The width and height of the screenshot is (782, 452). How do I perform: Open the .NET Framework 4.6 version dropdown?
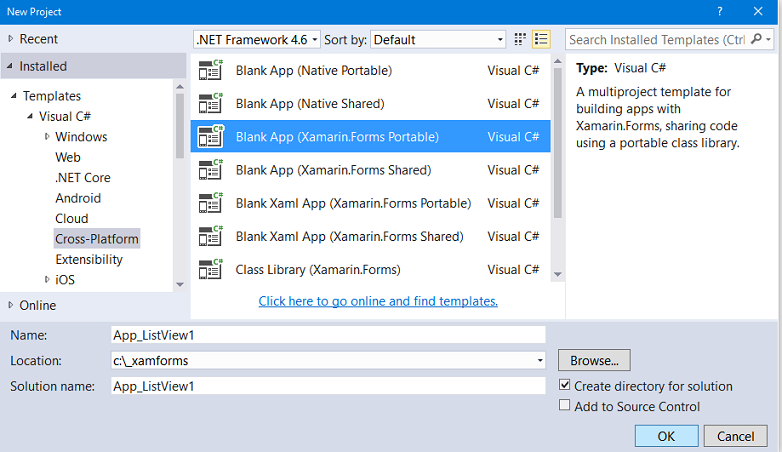256,39
